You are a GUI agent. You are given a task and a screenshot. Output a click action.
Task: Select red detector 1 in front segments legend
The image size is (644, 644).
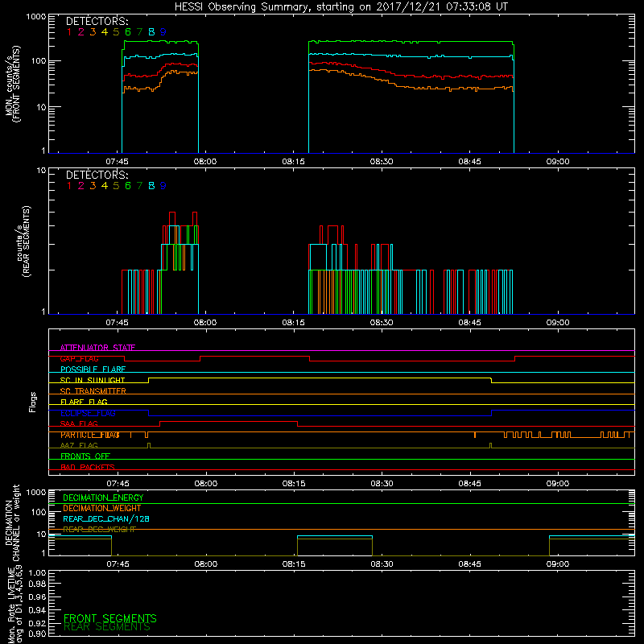(x=69, y=32)
